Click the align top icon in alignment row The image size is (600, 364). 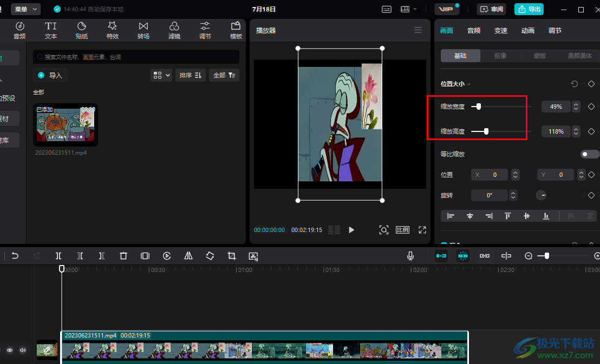(507, 216)
